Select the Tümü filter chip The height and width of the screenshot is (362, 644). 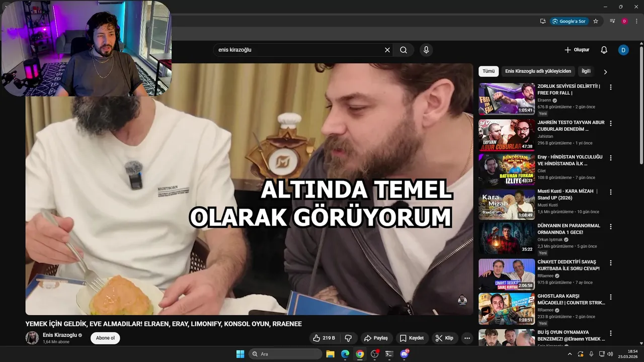tap(489, 71)
